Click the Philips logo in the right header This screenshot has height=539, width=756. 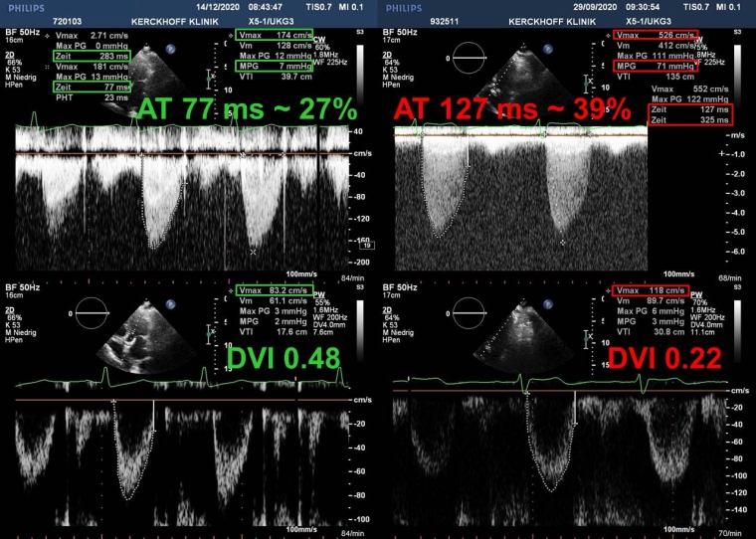[x=404, y=8]
